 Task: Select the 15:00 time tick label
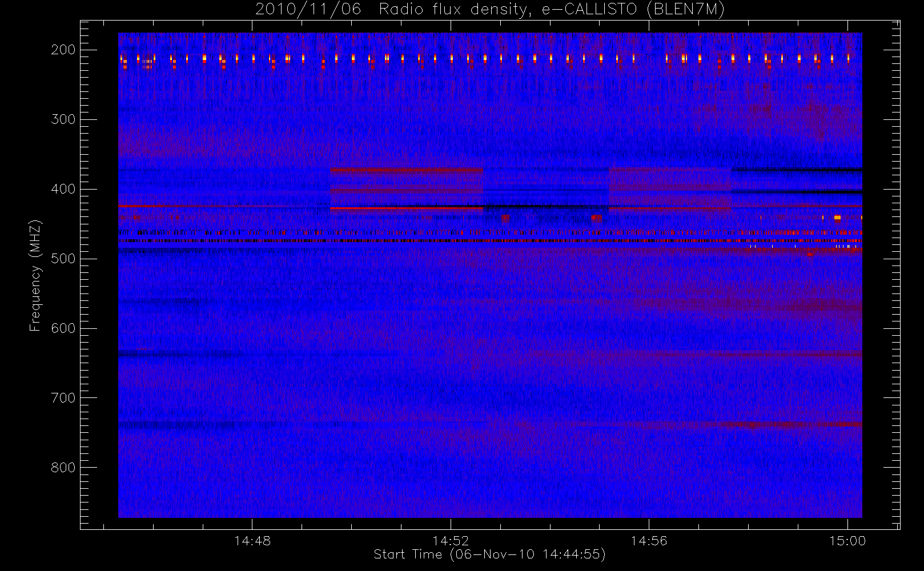coord(847,541)
